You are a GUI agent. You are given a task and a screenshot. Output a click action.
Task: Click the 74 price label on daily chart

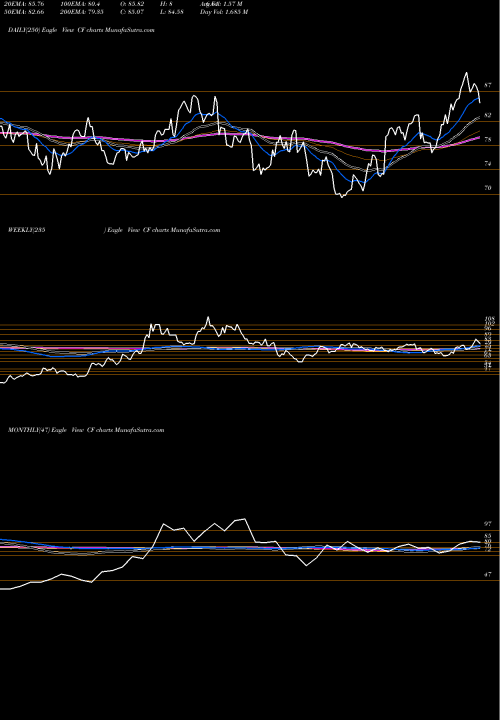[x=488, y=163]
